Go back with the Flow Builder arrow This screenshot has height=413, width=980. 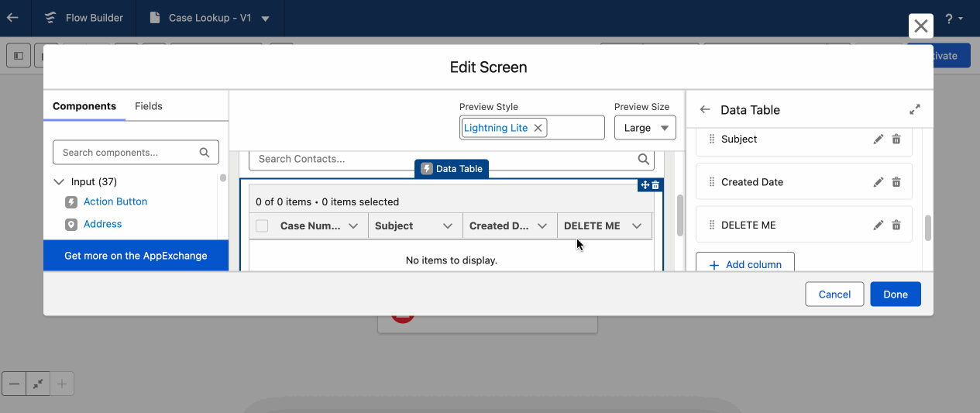pos(12,17)
